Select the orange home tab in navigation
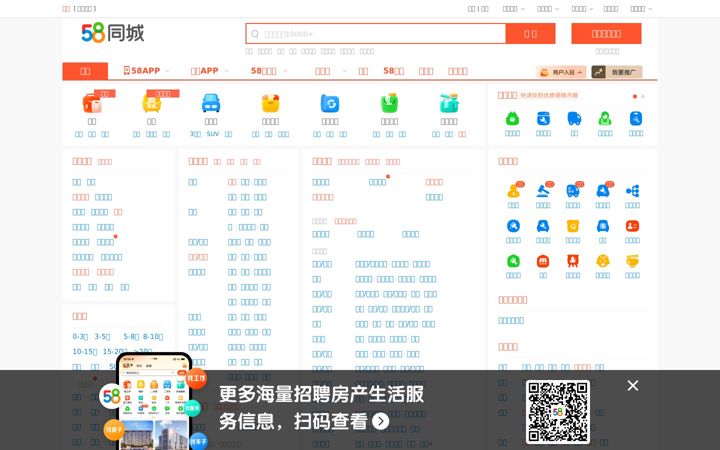Viewport: 720px width, 450px height. [85, 71]
